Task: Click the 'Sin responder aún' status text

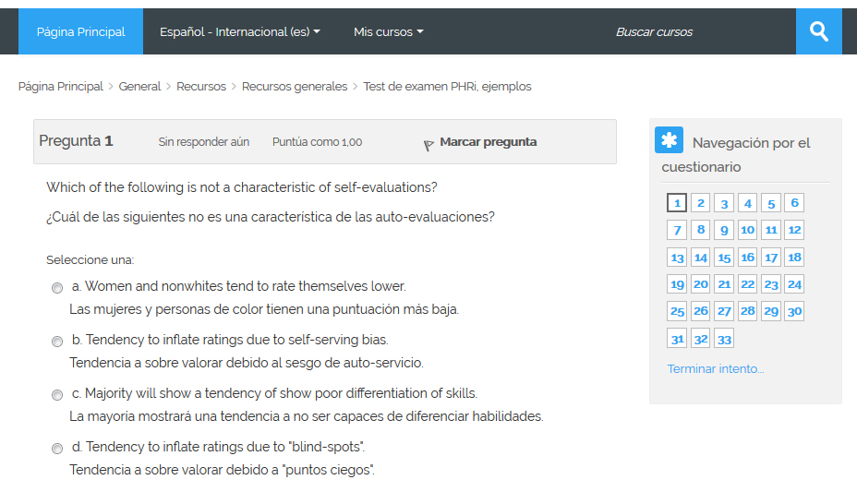Action: coord(204,142)
